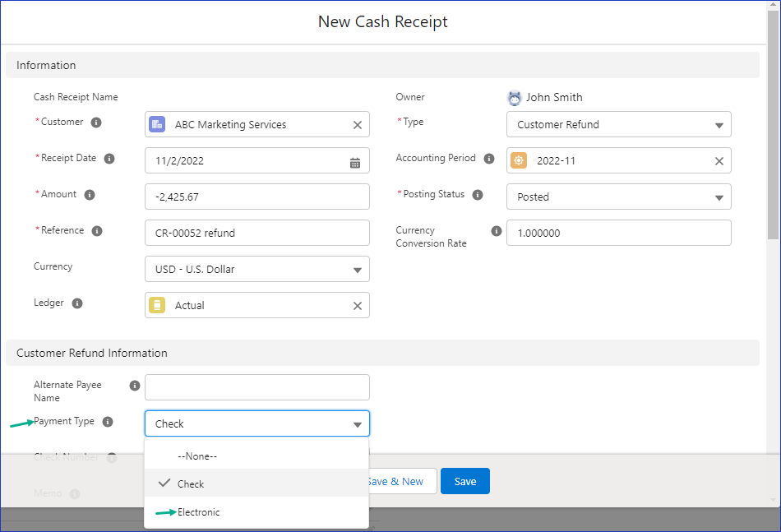Click the Amount field info icon

(90, 195)
